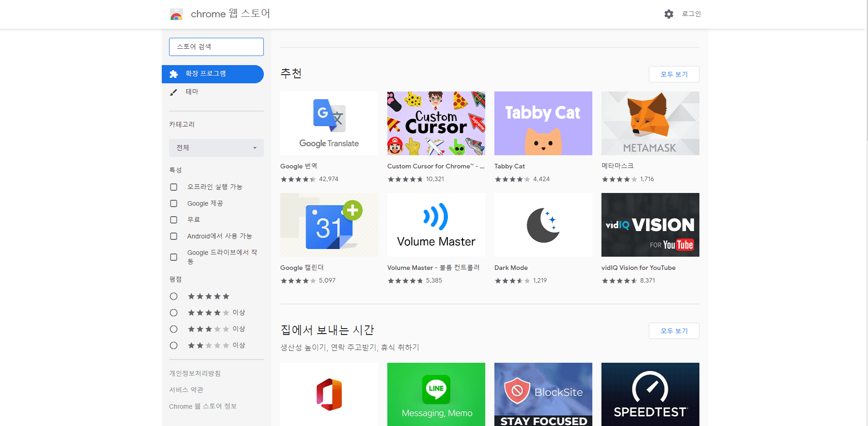The width and height of the screenshot is (868, 426).
Task: Open the MetaMask fox logo tile
Action: (x=650, y=123)
